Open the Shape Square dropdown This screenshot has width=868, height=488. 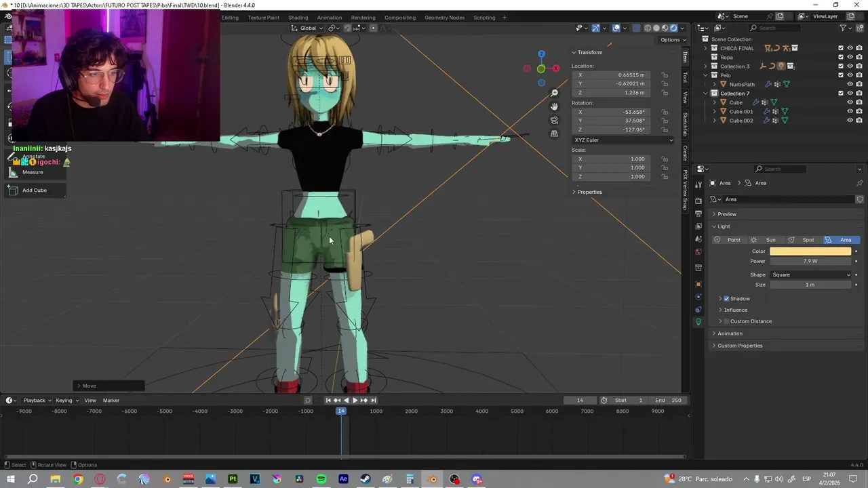[x=810, y=274]
